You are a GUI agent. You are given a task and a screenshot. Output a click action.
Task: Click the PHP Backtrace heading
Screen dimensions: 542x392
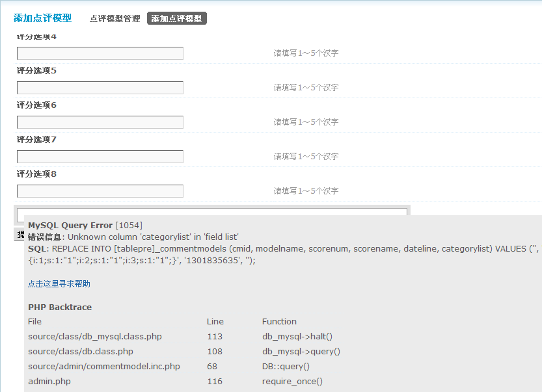click(x=60, y=307)
